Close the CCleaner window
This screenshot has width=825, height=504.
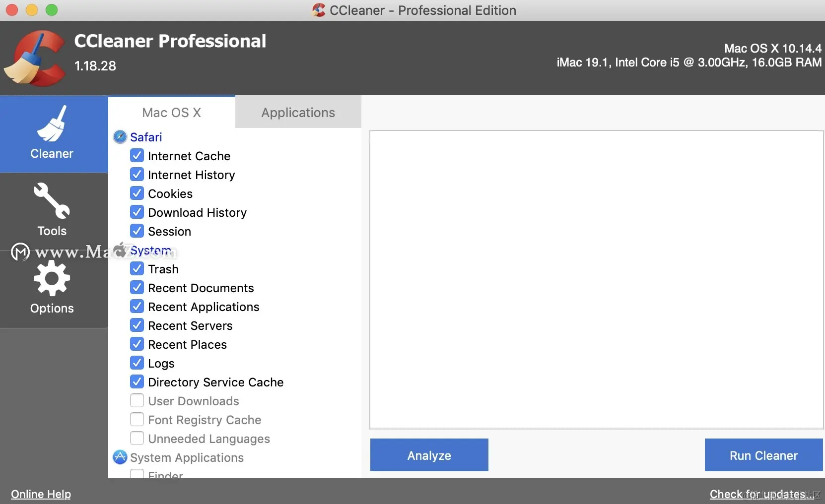click(12, 10)
